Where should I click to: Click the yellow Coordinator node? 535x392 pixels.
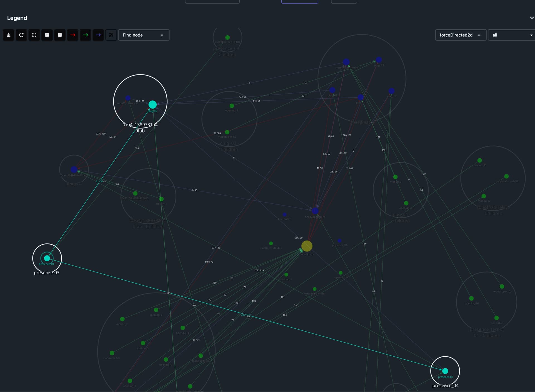[307, 246]
